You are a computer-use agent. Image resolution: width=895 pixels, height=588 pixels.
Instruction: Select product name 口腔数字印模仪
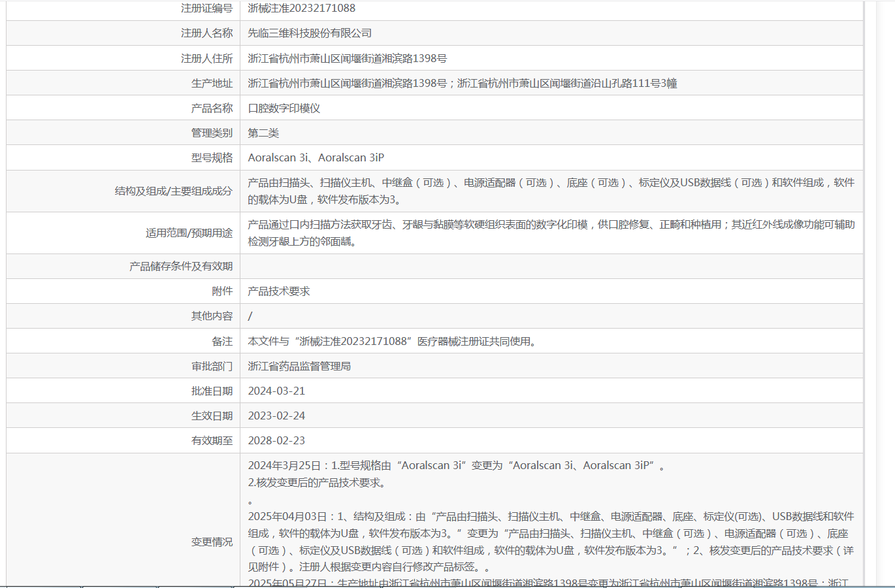point(284,108)
